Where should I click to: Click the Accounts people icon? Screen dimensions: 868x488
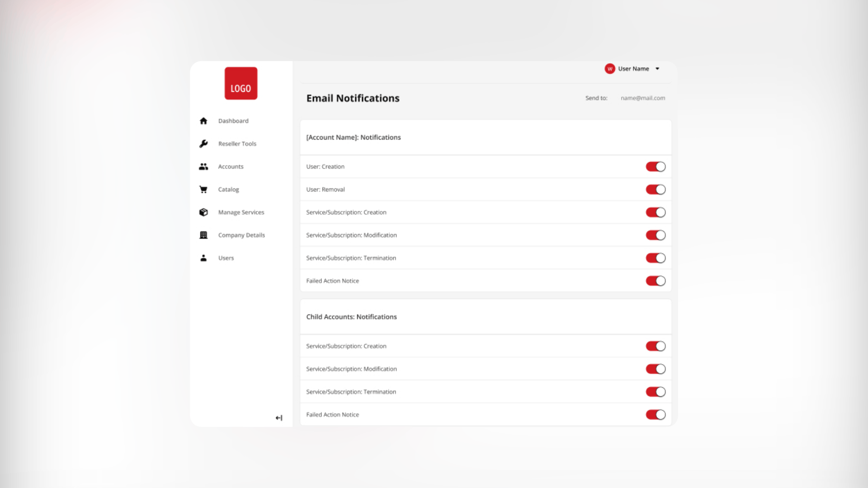pyautogui.click(x=203, y=167)
